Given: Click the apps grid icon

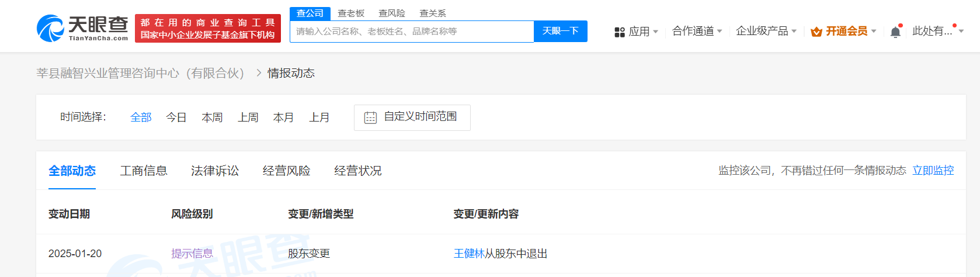Looking at the screenshot, I should [620, 32].
